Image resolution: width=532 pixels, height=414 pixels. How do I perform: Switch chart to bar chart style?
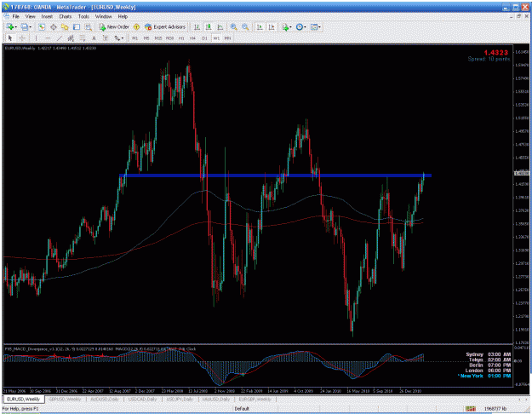pos(197,27)
